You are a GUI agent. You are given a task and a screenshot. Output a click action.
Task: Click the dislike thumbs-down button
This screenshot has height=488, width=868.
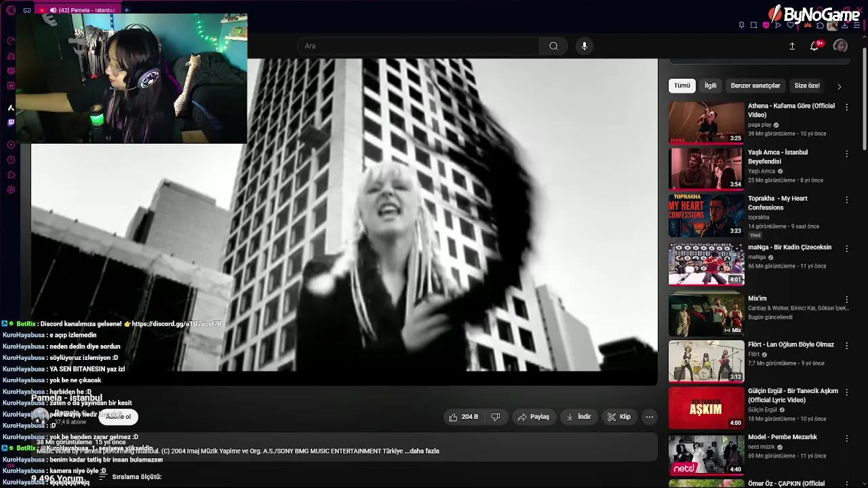496,417
